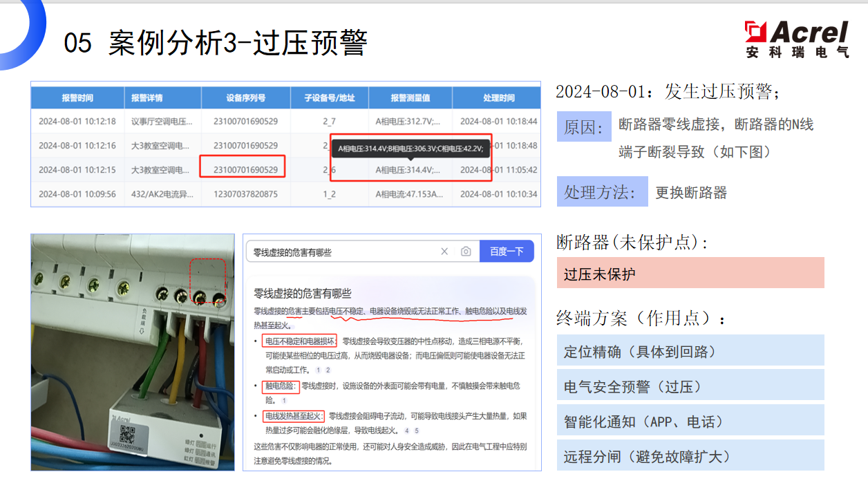This screenshot has width=868, height=492.
Task: Clear the Baidu search box with the X icon
Action: tap(444, 252)
